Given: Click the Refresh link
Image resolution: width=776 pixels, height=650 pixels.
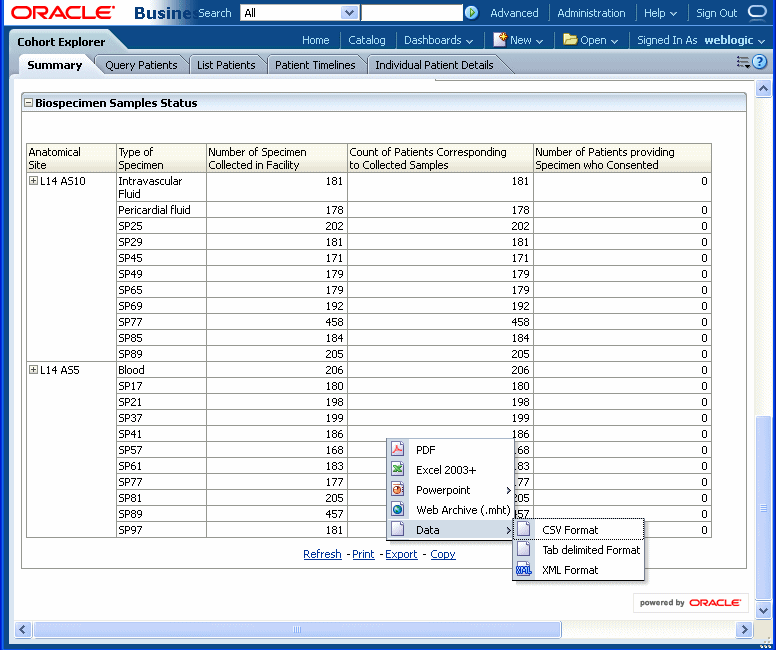Looking at the screenshot, I should [322, 554].
